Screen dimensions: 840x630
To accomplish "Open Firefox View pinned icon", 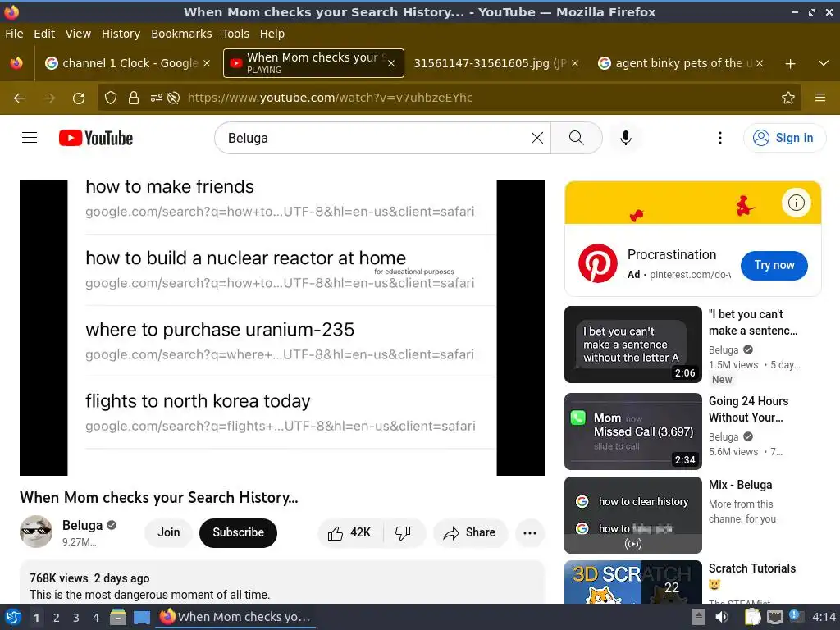I will (16, 63).
